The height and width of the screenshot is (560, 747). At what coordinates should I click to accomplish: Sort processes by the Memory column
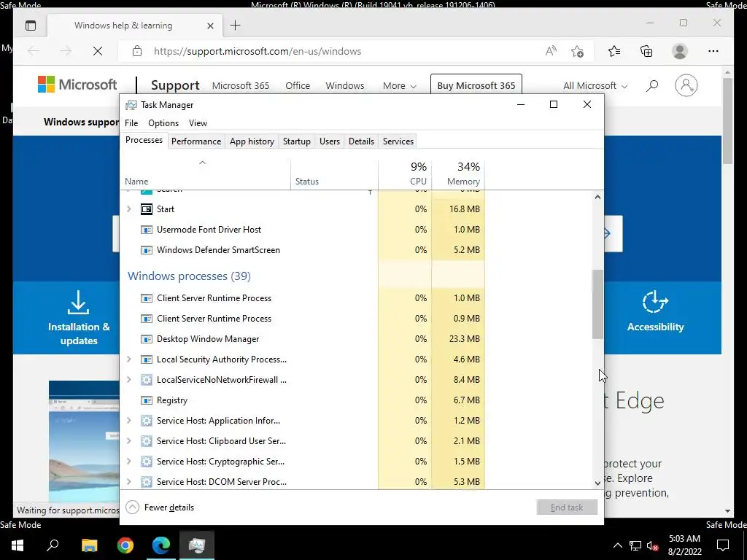(458, 174)
